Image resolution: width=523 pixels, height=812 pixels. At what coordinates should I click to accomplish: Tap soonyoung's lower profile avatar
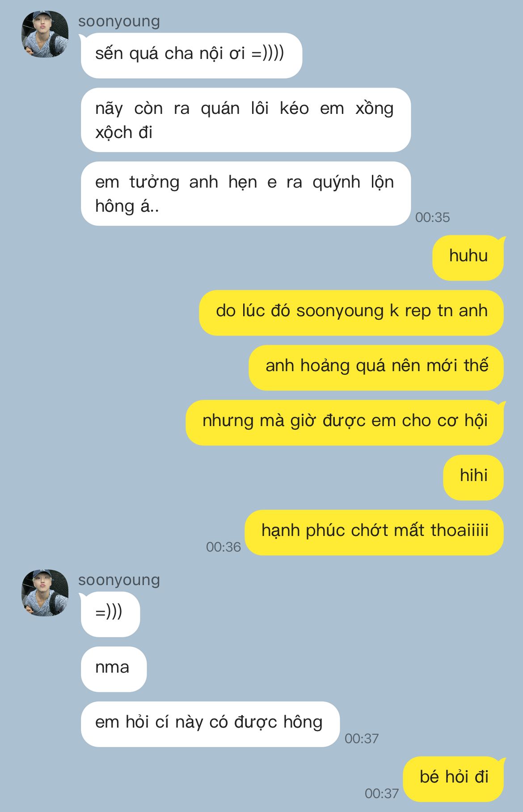coord(45,593)
